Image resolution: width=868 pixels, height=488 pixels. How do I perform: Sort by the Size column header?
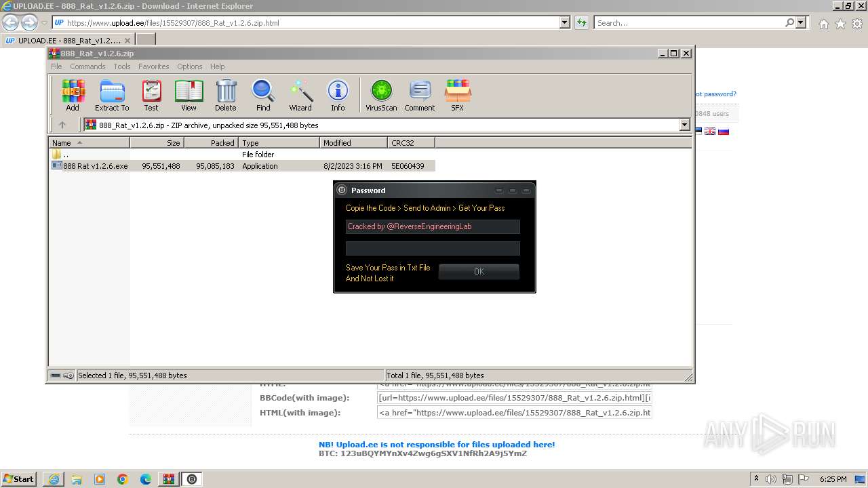[x=157, y=143]
